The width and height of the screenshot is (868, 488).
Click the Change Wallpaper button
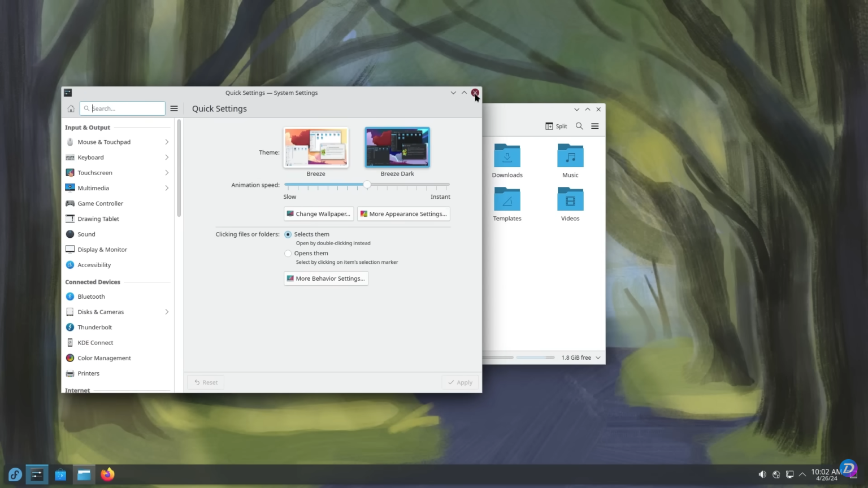[318, 213]
